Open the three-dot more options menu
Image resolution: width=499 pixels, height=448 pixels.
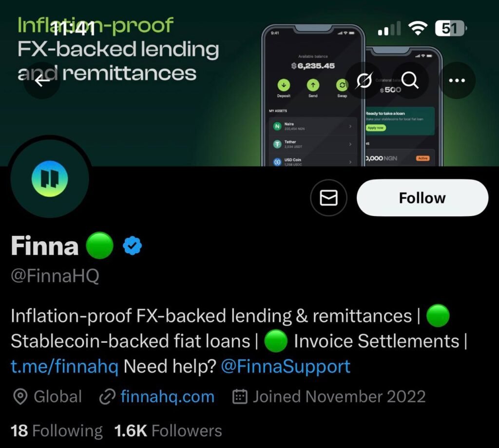[457, 80]
